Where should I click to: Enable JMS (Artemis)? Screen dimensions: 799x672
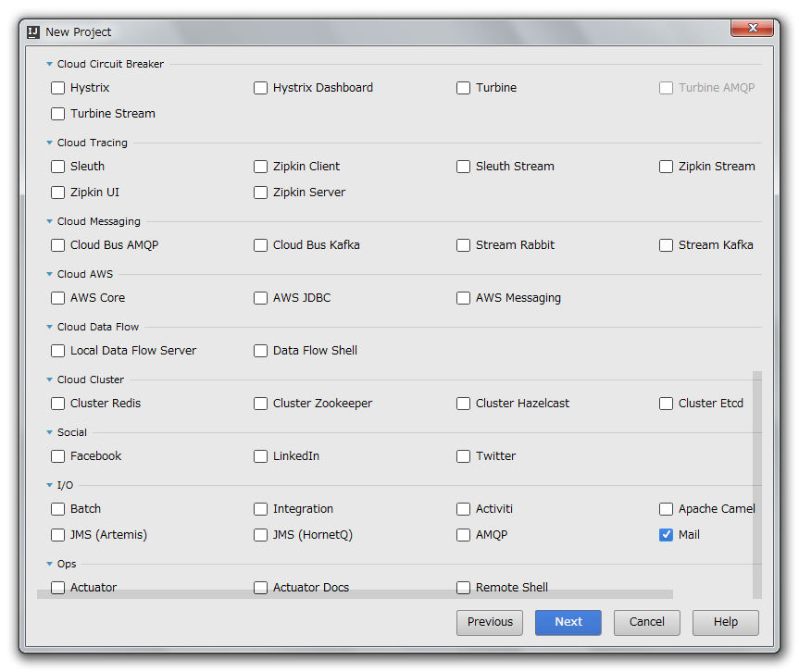click(58, 535)
